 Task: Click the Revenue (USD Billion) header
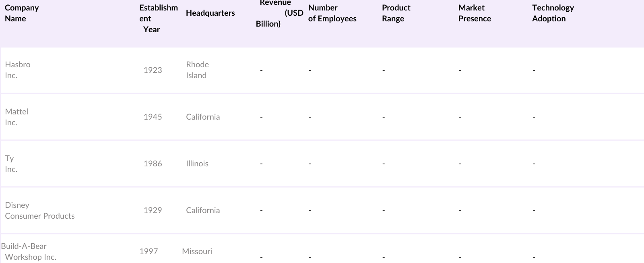pos(279,13)
